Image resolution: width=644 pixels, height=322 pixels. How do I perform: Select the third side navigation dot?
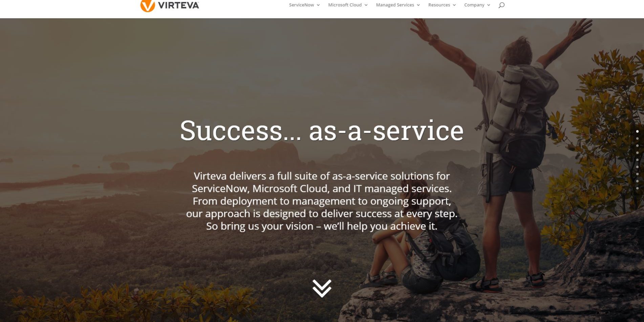[637, 146]
